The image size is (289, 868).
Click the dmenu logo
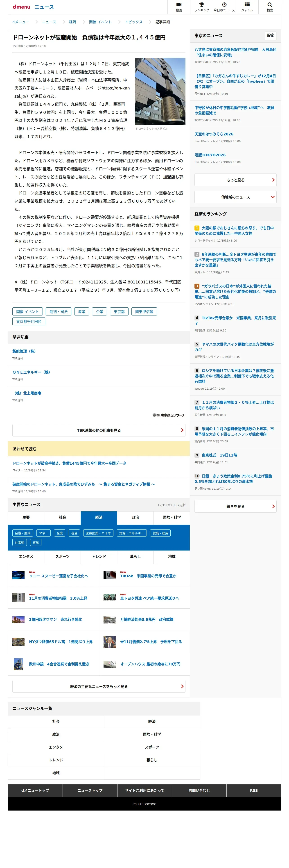pos(21,7)
